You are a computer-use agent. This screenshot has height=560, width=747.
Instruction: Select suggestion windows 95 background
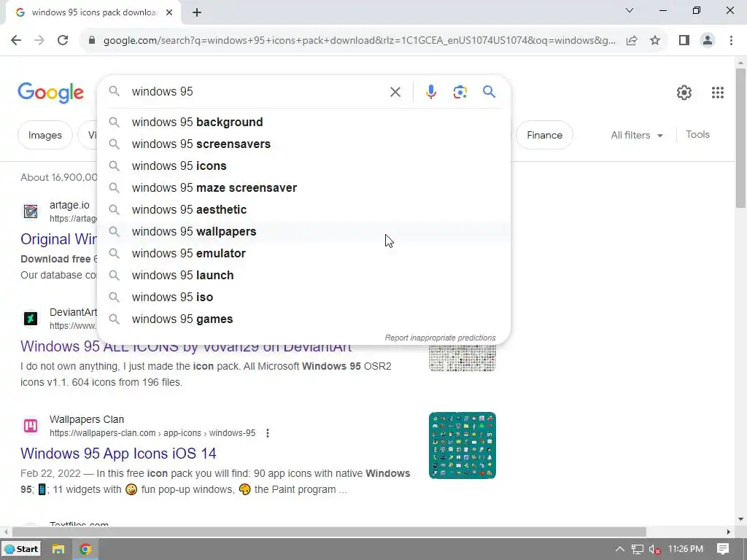[x=303, y=122]
